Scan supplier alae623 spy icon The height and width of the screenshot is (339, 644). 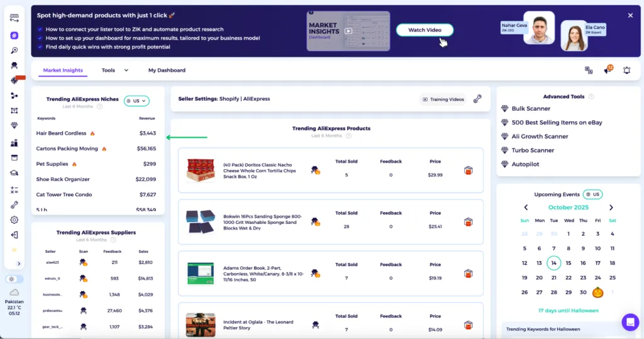coord(84,262)
